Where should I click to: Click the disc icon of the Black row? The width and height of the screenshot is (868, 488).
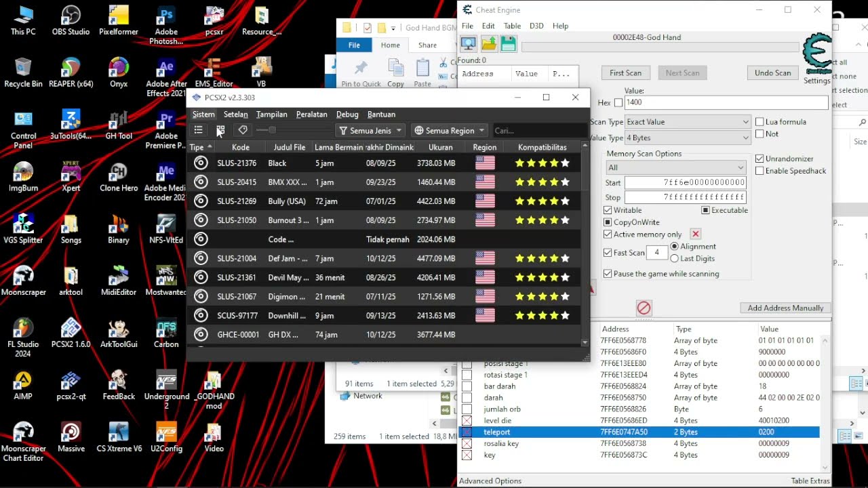201,163
